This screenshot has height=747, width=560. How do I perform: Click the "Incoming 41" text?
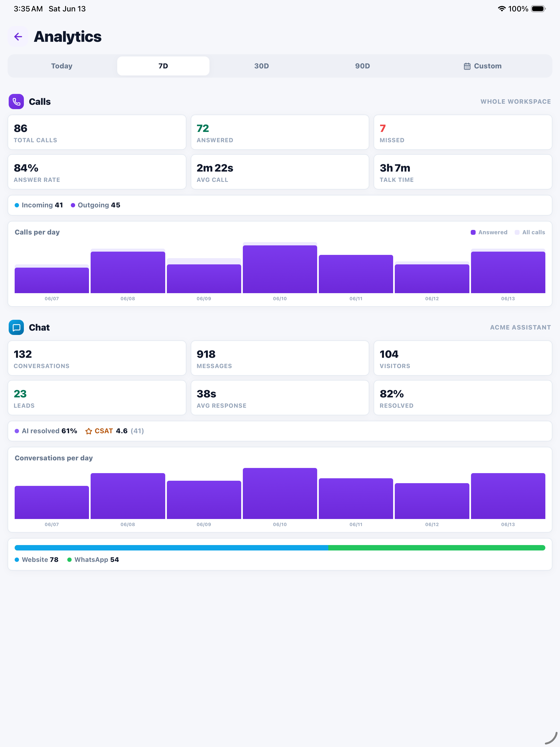pyautogui.click(x=42, y=205)
